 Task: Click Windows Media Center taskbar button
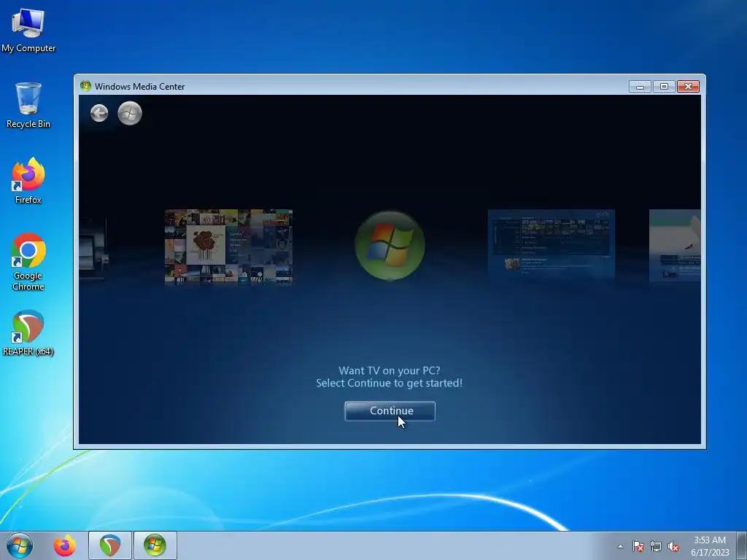click(155, 545)
